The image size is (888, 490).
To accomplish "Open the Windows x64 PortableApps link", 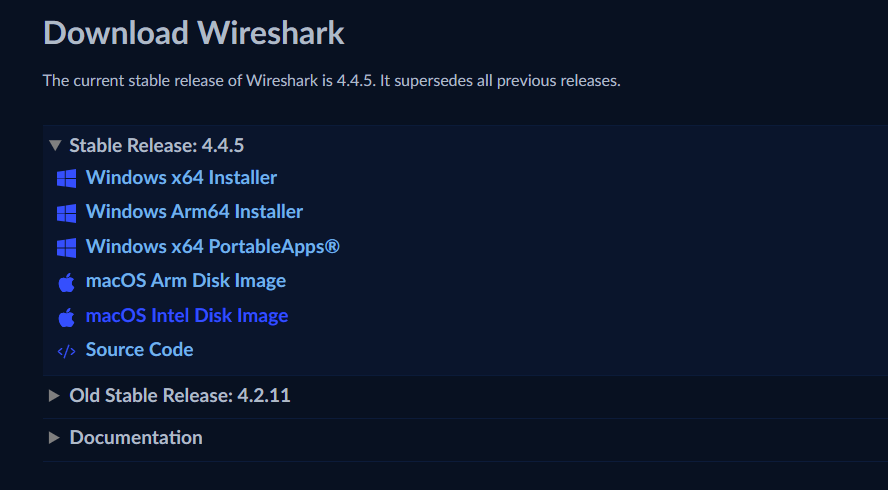I will 212,246.
